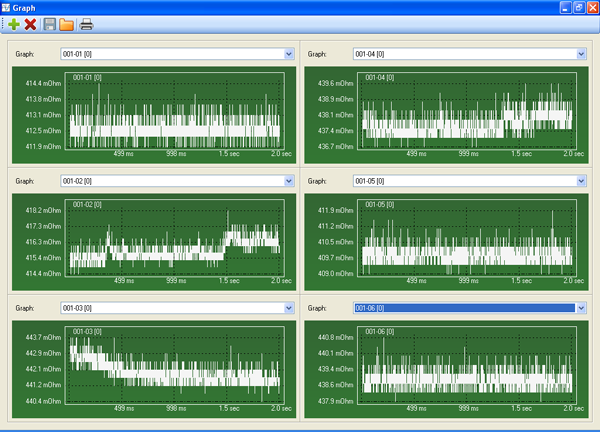Expand the 001-01 [0] graph dropdown
Viewport: 600px width, 432px height.
pos(287,54)
